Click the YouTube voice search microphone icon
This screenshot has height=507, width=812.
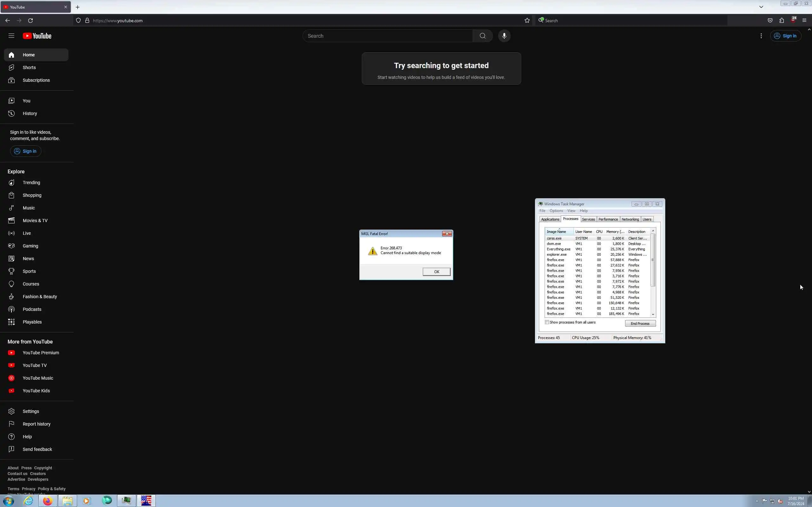pyautogui.click(x=504, y=36)
